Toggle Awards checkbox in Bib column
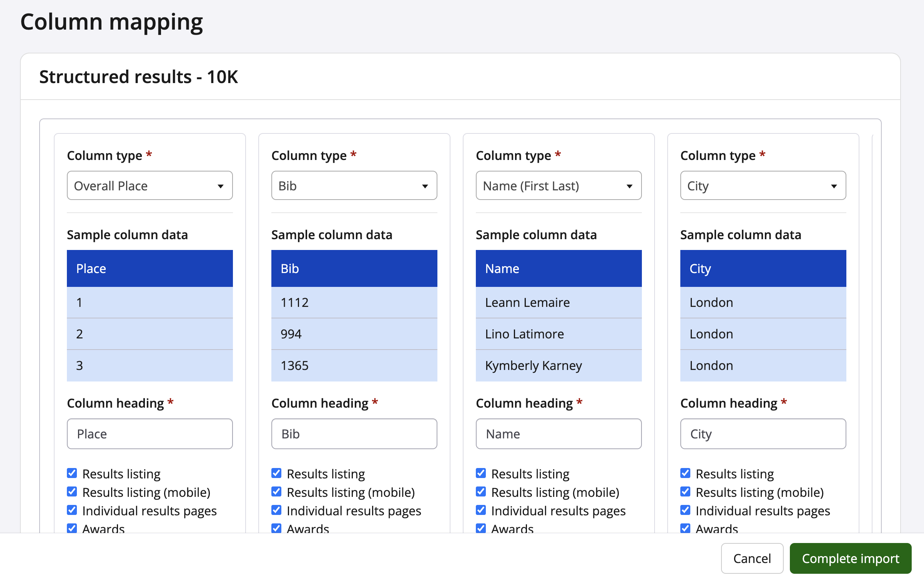Image resolution: width=924 pixels, height=583 pixels. pos(276,528)
